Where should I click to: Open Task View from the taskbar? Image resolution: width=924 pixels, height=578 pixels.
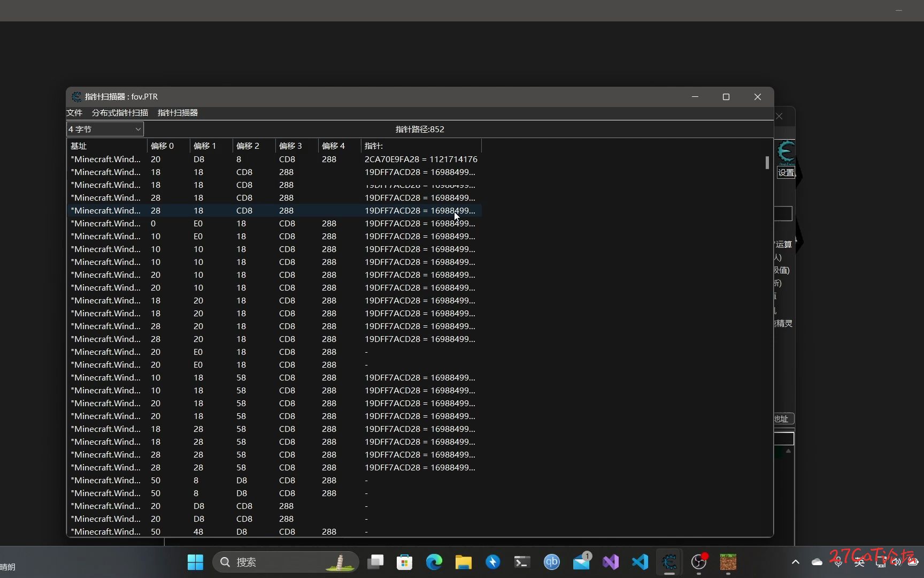point(375,562)
